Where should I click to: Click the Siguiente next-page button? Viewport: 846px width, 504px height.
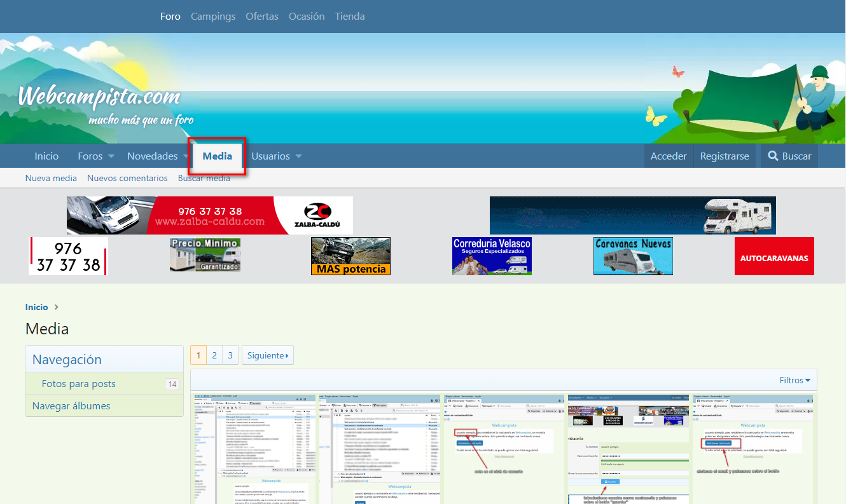(268, 355)
